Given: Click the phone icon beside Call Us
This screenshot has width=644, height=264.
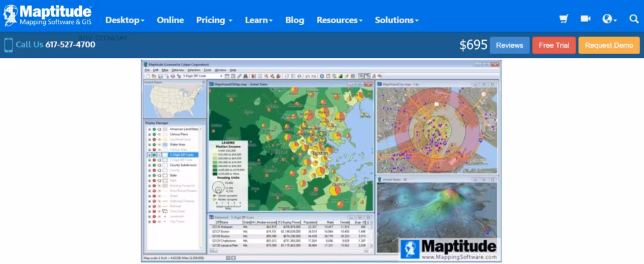Looking at the screenshot, I should pyautogui.click(x=8, y=45).
